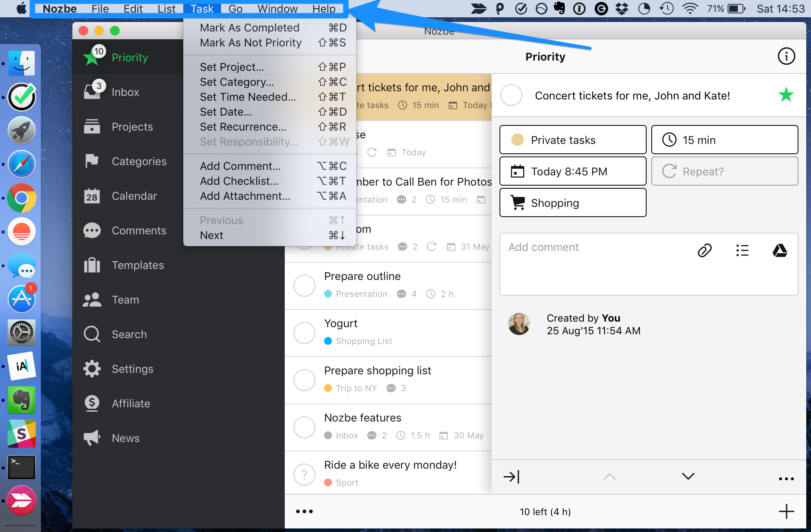Viewport: 811px width, 532px height.
Task: Open the Templates icon in sidebar
Action: [92, 265]
